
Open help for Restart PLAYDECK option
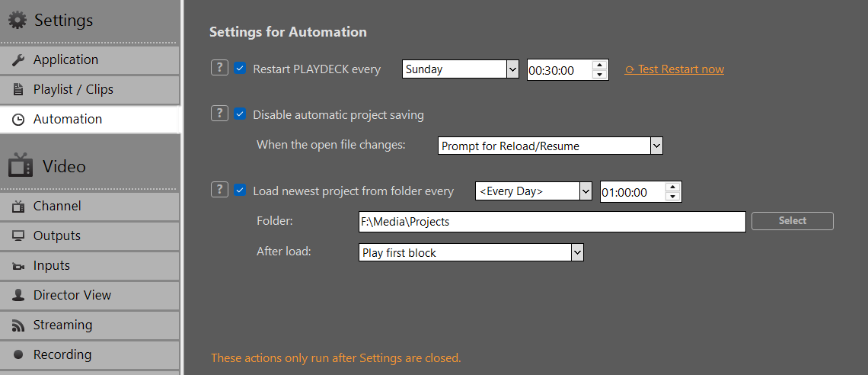[x=219, y=68]
